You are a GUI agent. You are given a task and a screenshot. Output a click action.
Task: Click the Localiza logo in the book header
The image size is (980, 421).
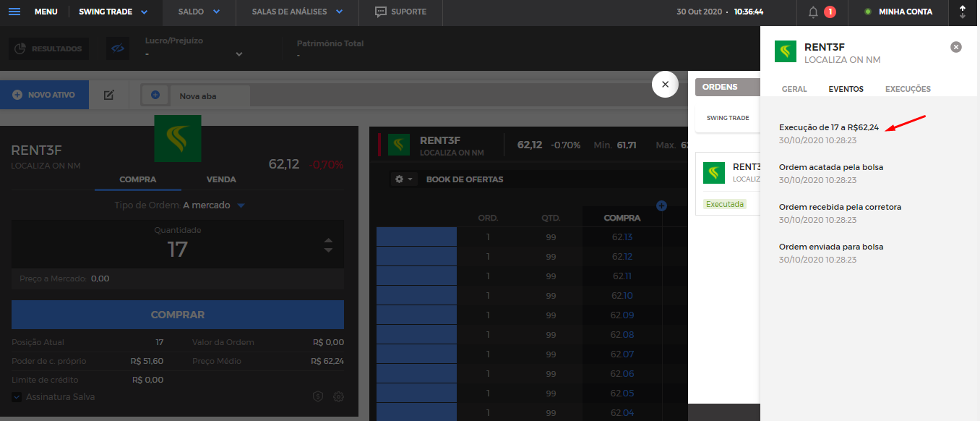399,145
